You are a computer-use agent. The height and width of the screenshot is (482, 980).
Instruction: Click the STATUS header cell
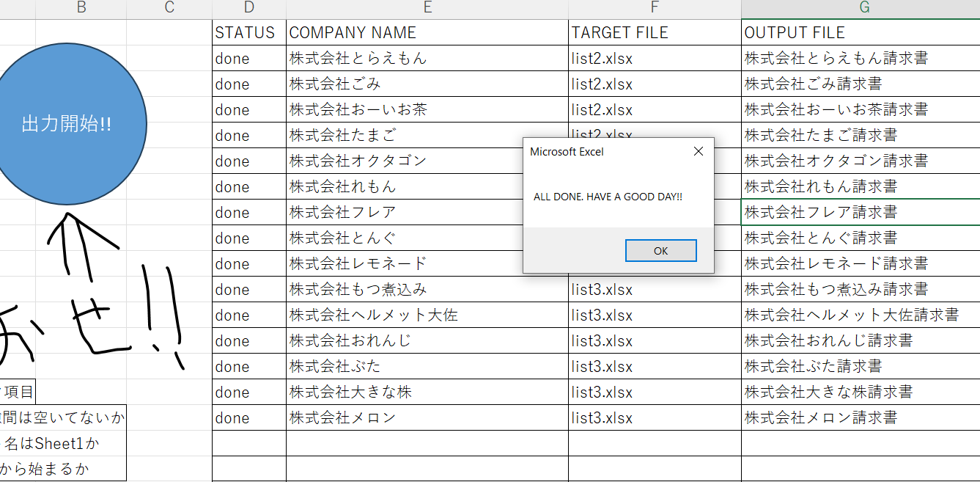(246, 33)
